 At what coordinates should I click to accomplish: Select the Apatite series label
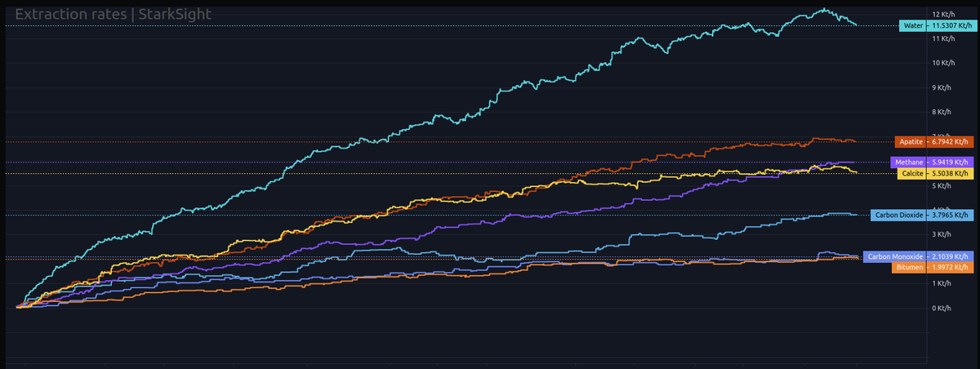(911, 141)
